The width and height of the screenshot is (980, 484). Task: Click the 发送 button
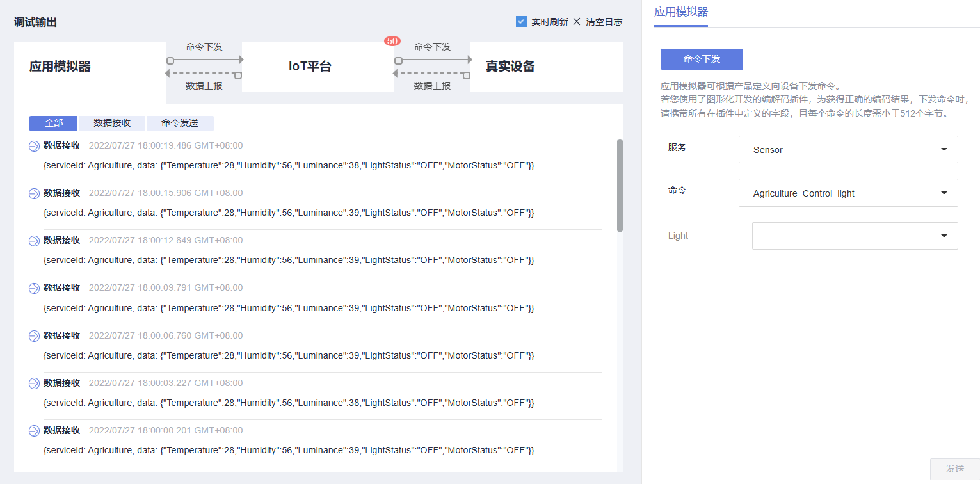955,469
